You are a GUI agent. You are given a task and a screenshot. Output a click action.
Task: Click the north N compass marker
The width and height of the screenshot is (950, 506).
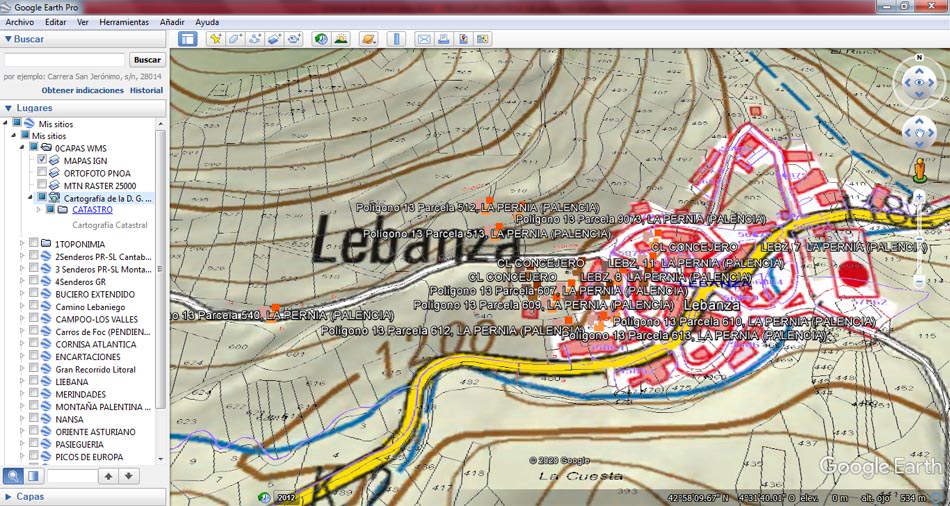coord(919,58)
